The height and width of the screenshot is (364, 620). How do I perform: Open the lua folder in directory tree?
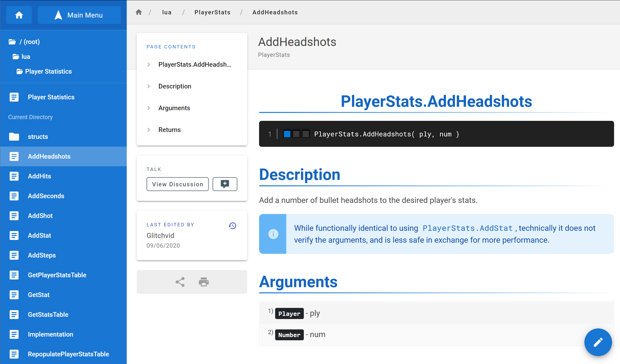click(25, 57)
